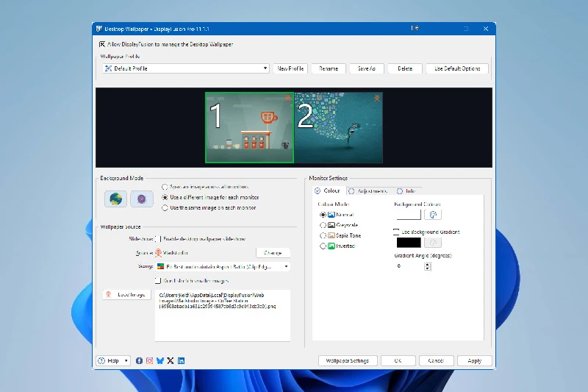
Task: Click the white Background Colour swatch
Action: (409, 215)
